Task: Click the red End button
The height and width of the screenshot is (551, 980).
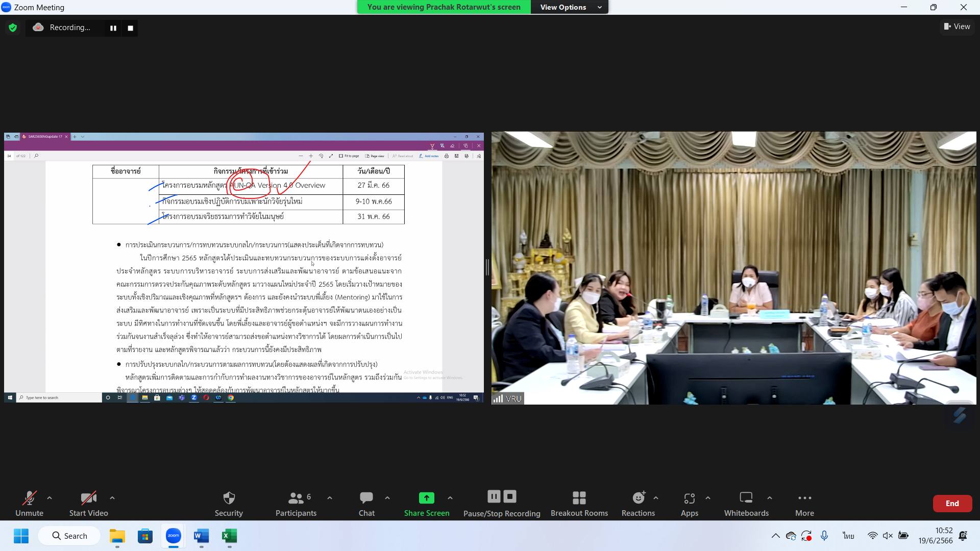Action: (952, 503)
